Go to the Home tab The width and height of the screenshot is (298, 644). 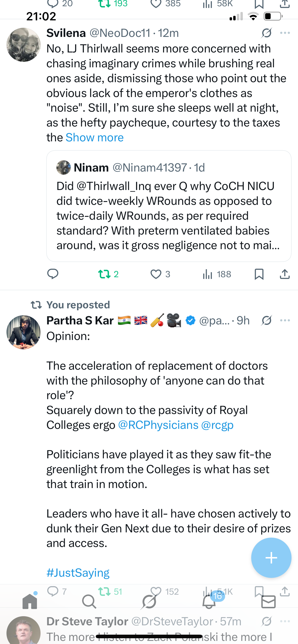(x=30, y=602)
